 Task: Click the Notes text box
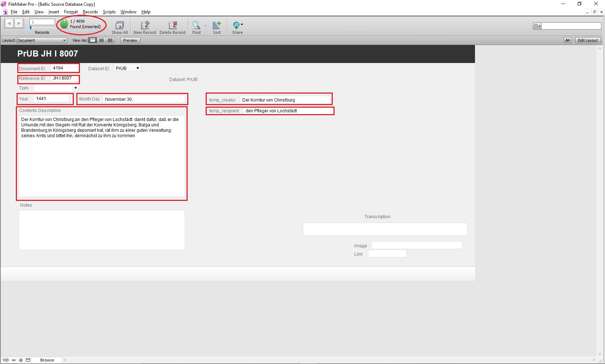point(102,230)
